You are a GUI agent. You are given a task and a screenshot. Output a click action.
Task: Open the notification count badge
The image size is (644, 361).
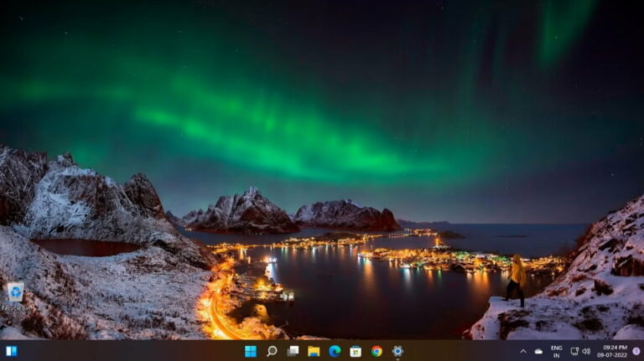pos(636,351)
